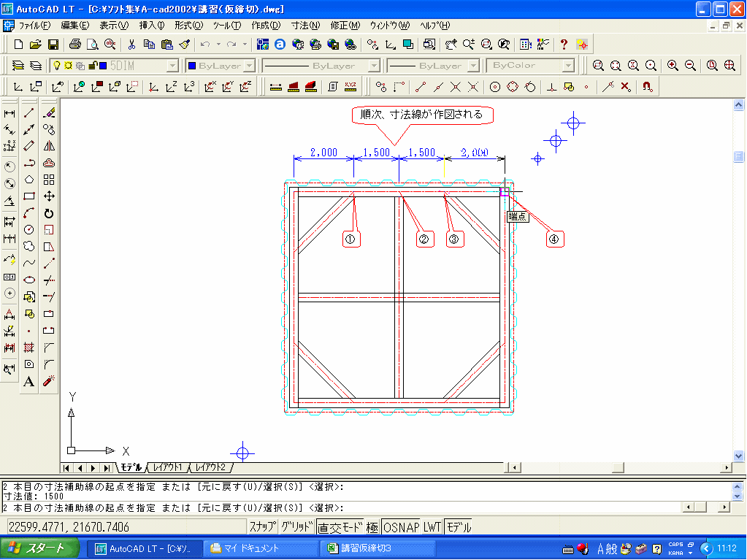Undo last action with the undo arrow
Viewport: 747px width, 560px height.
[x=205, y=45]
